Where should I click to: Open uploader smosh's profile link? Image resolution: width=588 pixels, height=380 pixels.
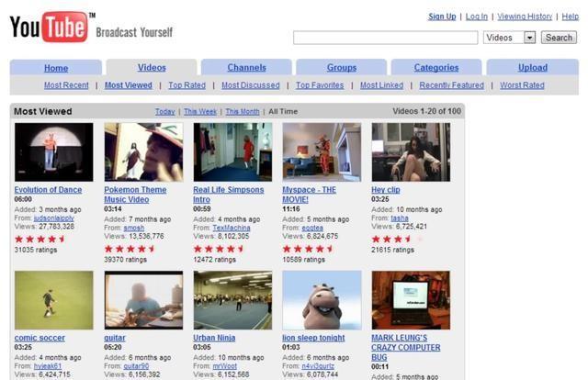pyautogui.click(x=134, y=228)
